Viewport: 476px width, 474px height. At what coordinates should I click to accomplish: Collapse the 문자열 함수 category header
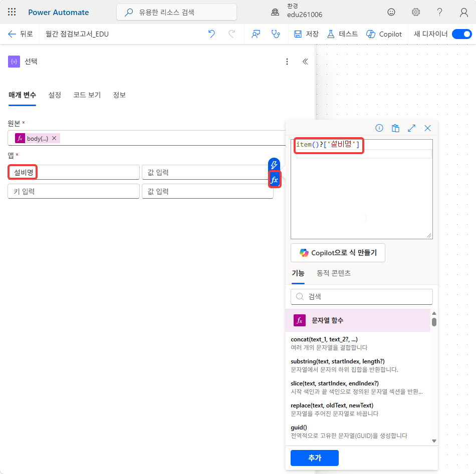tap(358, 320)
